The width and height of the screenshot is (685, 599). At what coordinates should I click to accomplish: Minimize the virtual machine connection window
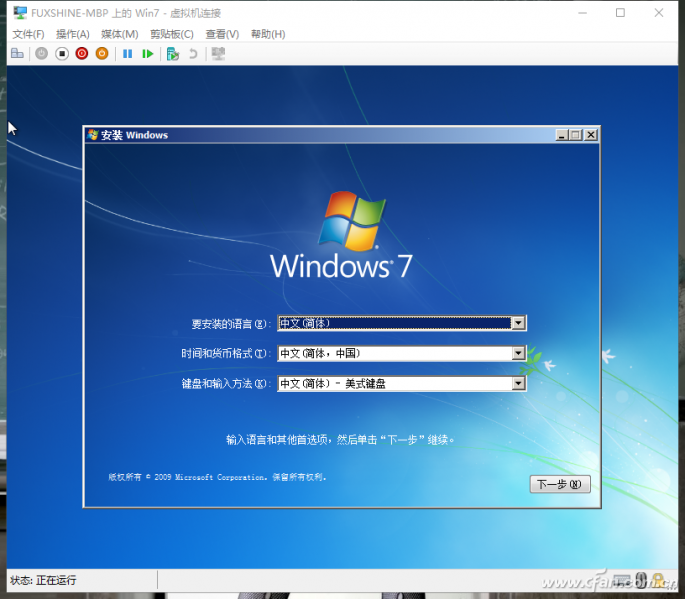click(582, 13)
